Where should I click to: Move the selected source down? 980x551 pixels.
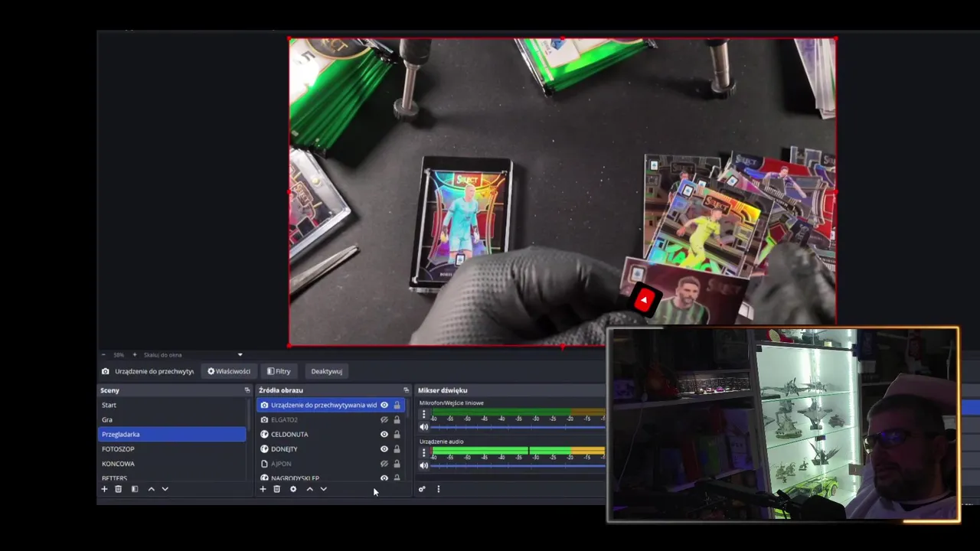323,489
